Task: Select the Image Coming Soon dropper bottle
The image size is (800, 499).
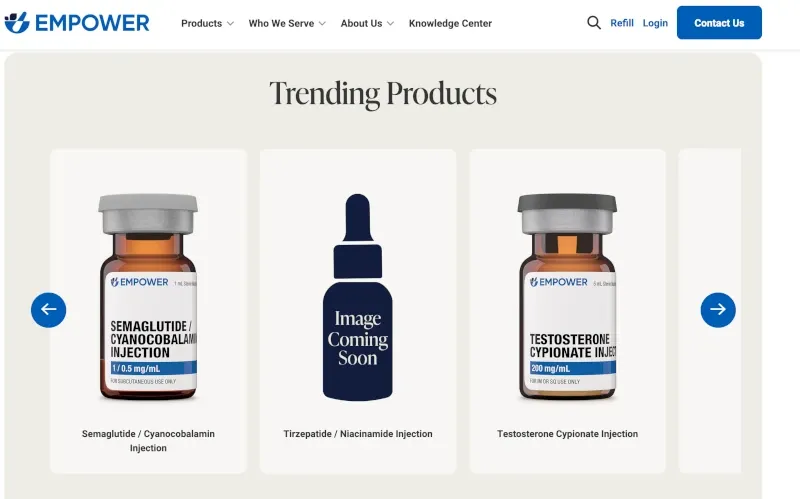Action: point(358,297)
